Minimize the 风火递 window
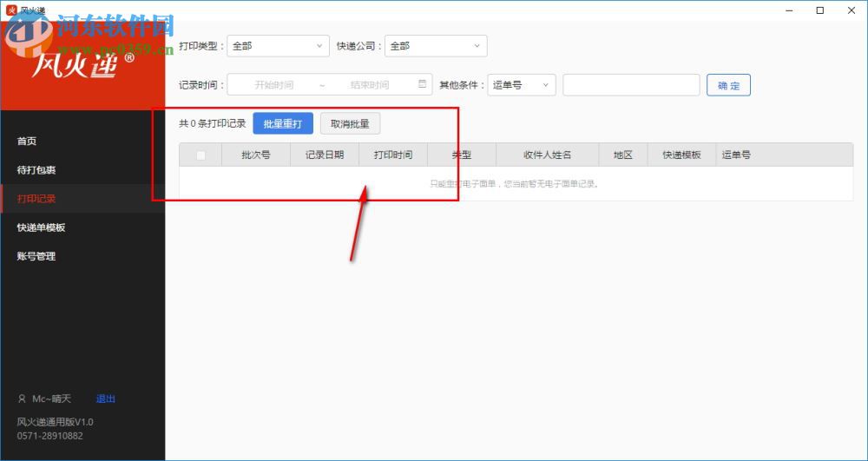The image size is (868, 461). (x=790, y=10)
